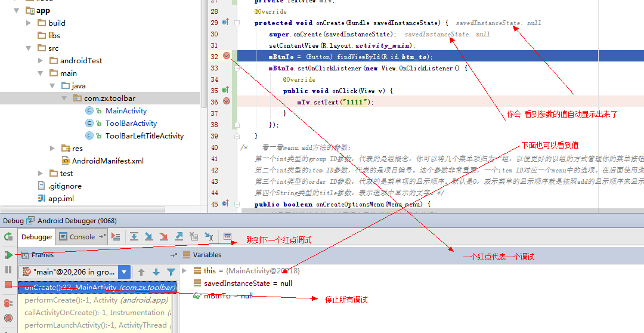Click the Step Out arrow icon
Viewport: 644px width, 333px height.
point(179,236)
